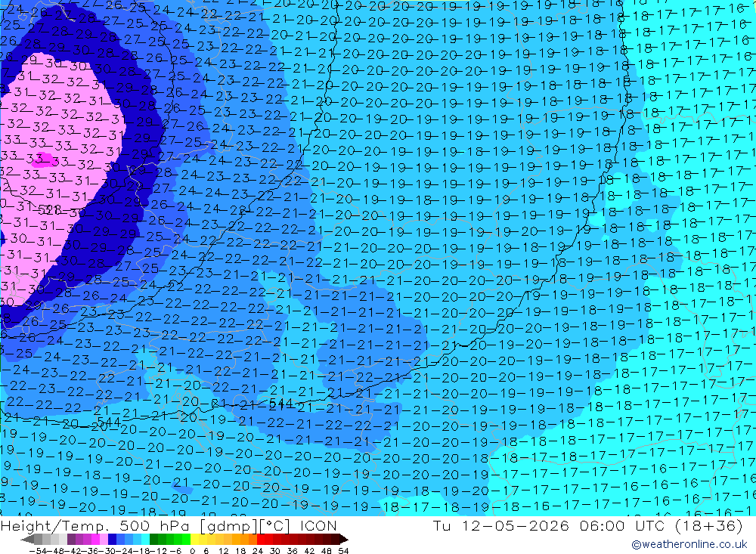This screenshot has width=756, height=554.
Task: Click the 'Tu 12-05-2026' date text
Action: coord(501,525)
